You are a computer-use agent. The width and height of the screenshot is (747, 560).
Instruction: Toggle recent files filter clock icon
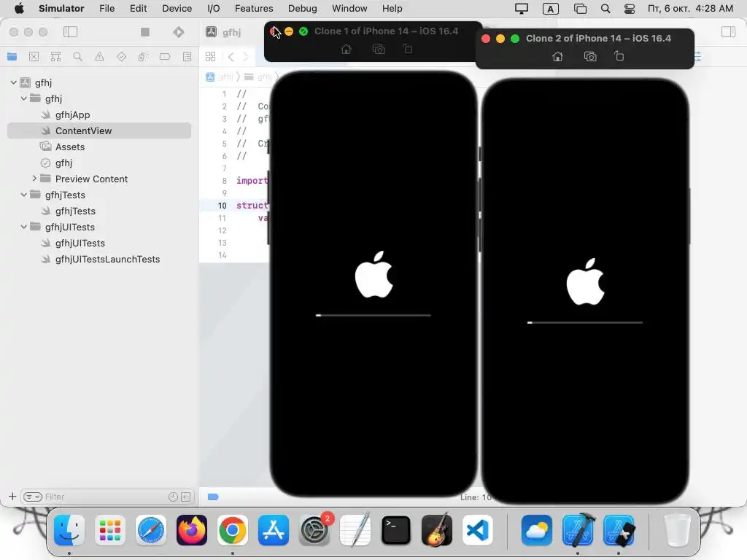click(x=173, y=497)
